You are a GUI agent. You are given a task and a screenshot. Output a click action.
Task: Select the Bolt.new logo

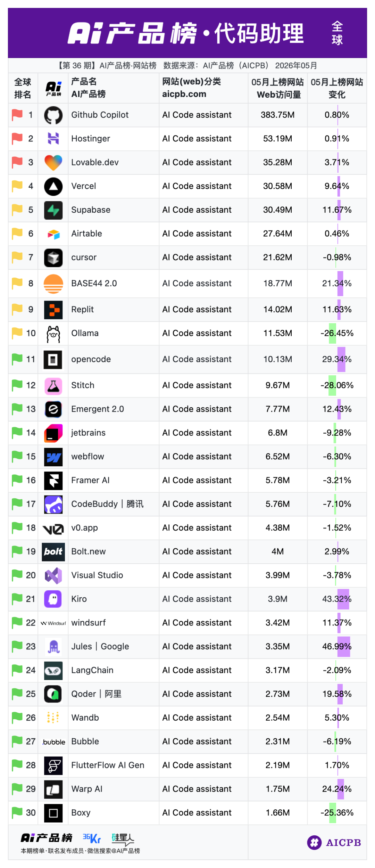click(53, 551)
